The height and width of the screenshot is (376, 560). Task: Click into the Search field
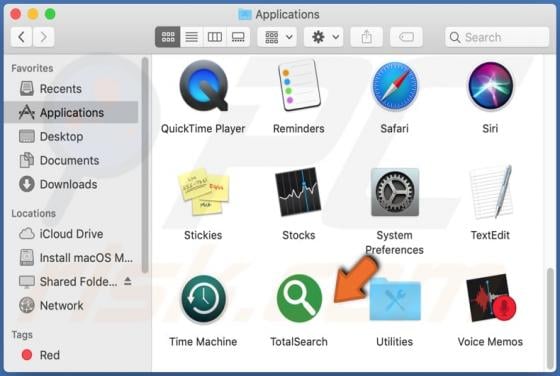[497, 37]
